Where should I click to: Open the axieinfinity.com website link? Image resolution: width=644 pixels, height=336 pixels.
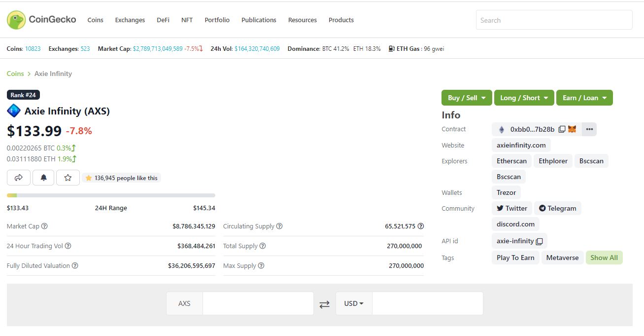pos(521,145)
